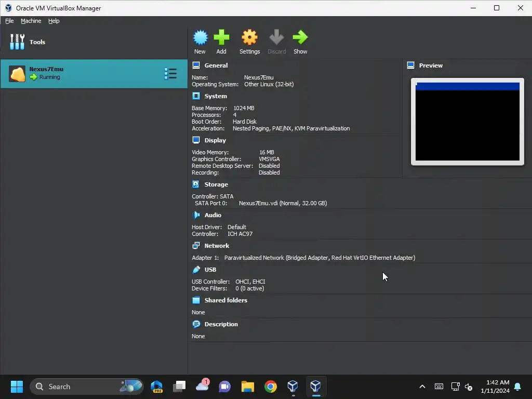The image size is (532, 399).
Task: Click the Nexus7Emu VM OS icon
Action: (17, 74)
